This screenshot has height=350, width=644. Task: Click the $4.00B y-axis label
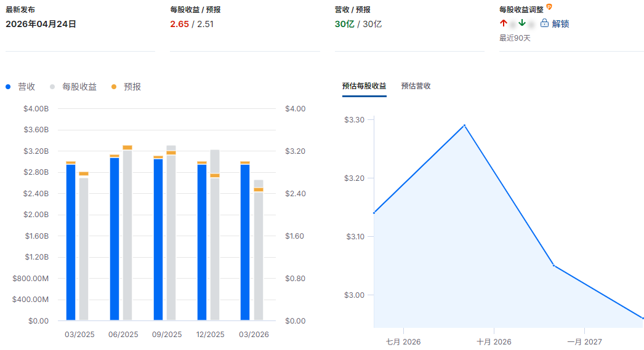(36, 109)
